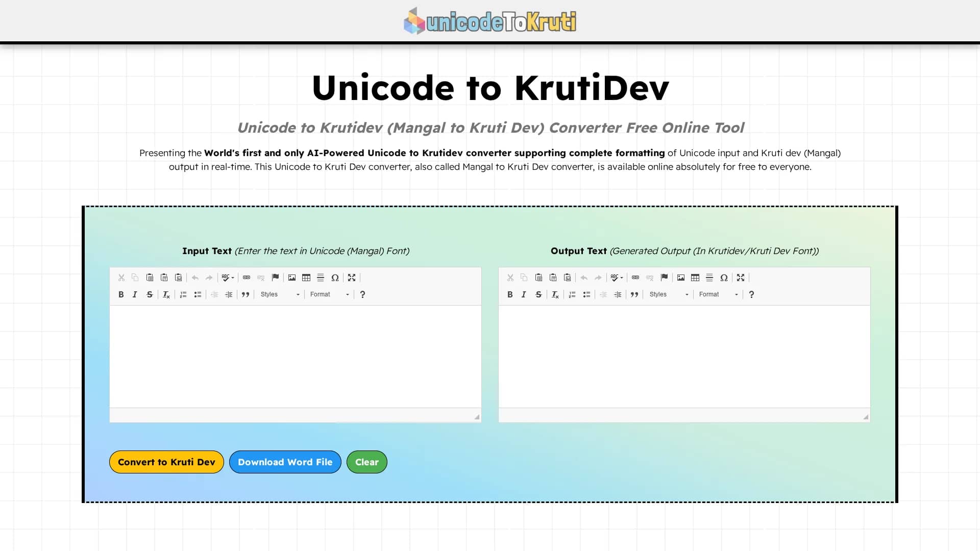Insert an anchor flag in Input editor

275,278
